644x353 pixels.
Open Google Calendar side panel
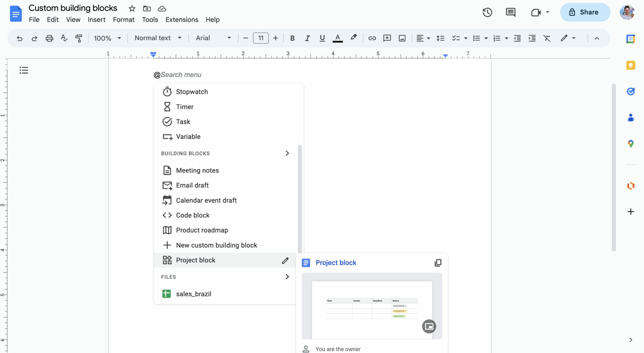[631, 39]
